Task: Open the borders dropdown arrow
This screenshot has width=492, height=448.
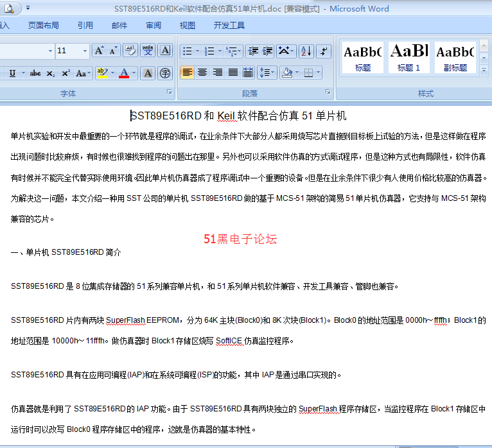Action: [319, 73]
